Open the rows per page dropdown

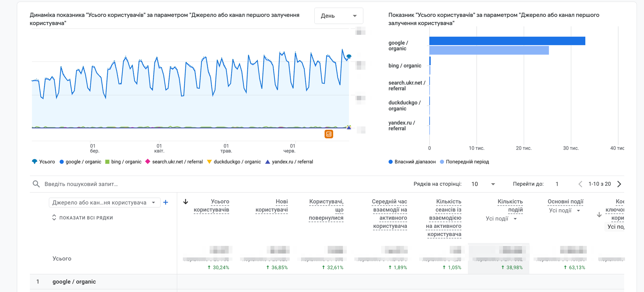pos(483,184)
